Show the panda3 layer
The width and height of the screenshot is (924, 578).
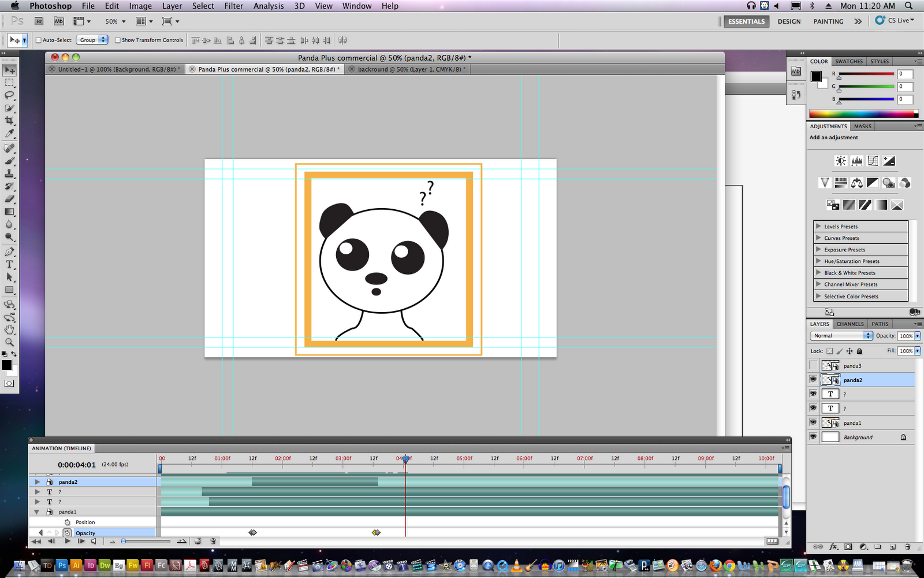[813, 365]
